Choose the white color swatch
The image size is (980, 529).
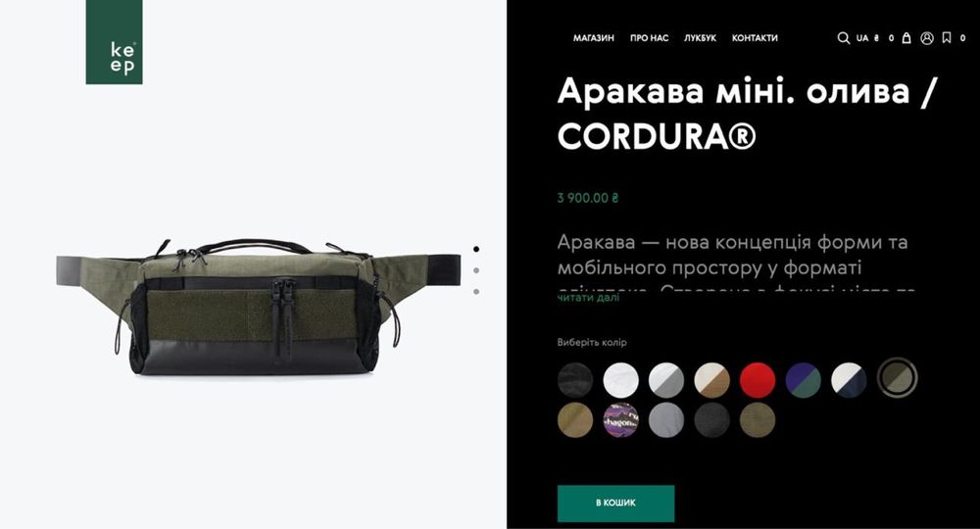coord(620,380)
